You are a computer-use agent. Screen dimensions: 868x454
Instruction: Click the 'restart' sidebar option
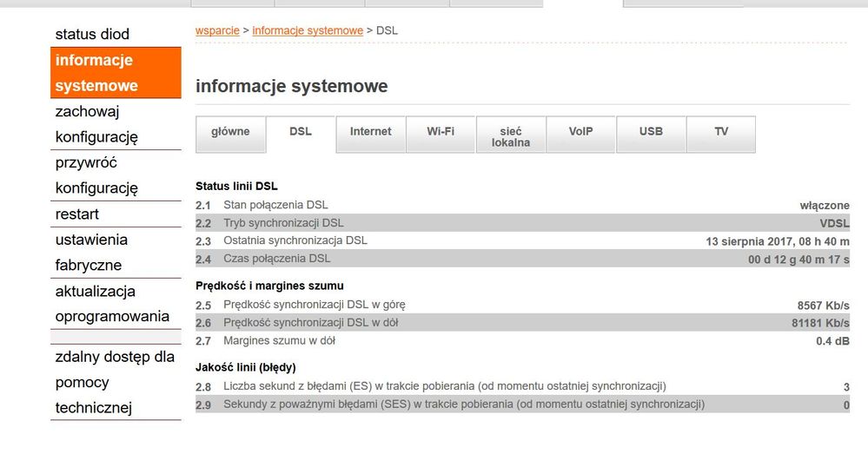[77, 214]
